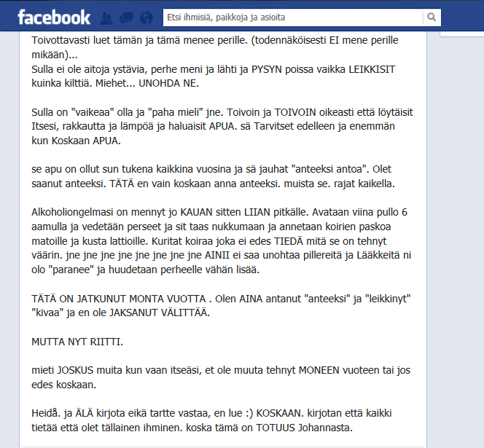484x448 pixels.
Task: Click the words 'kun Koskaan APUA.'
Action: click(76, 141)
